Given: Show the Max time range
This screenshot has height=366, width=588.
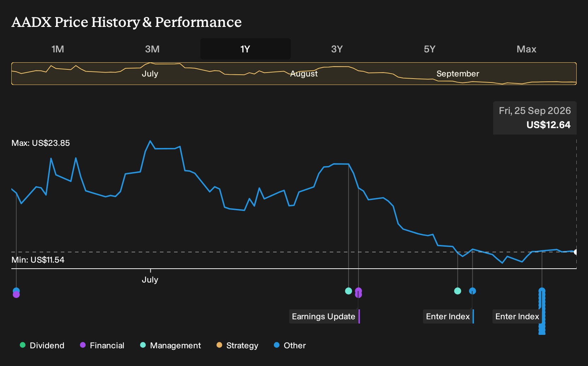Looking at the screenshot, I should [526, 49].
